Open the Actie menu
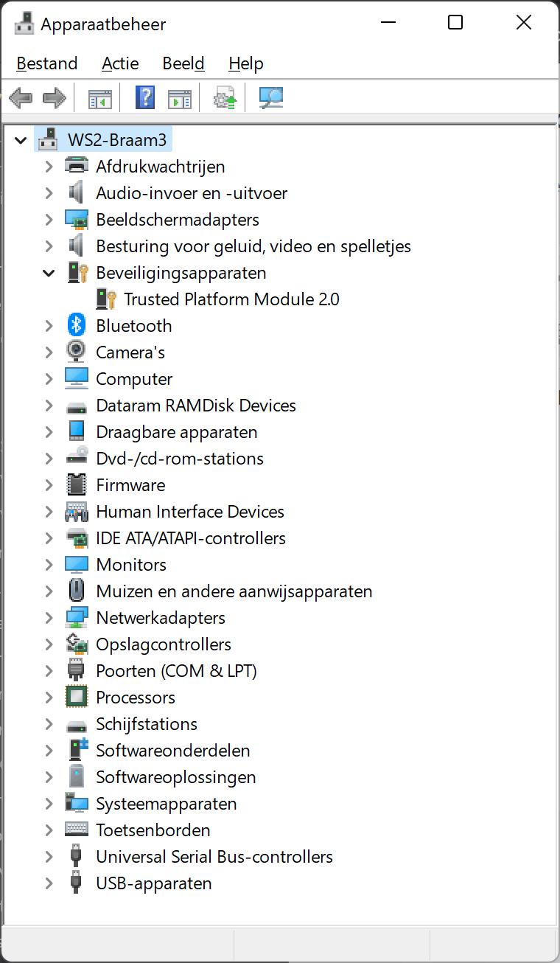 [x=120, y=63]
